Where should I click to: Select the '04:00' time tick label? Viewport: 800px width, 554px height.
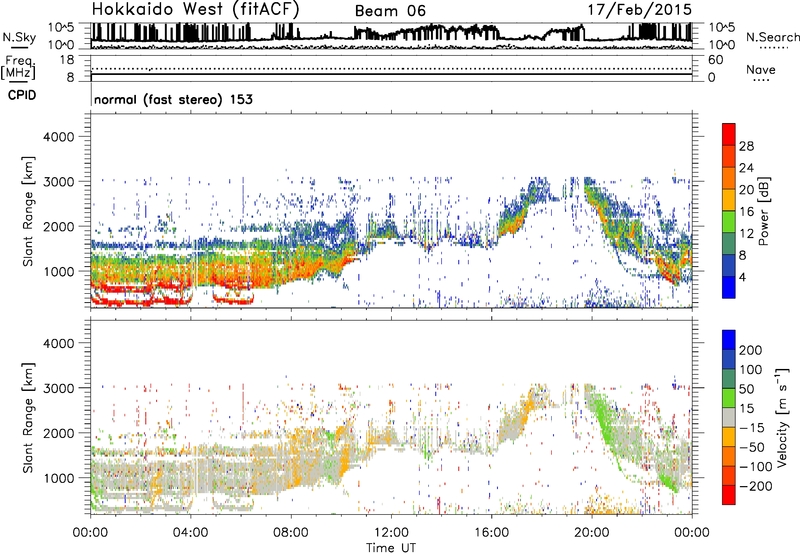pyautogui.click(x=190, y=533)
